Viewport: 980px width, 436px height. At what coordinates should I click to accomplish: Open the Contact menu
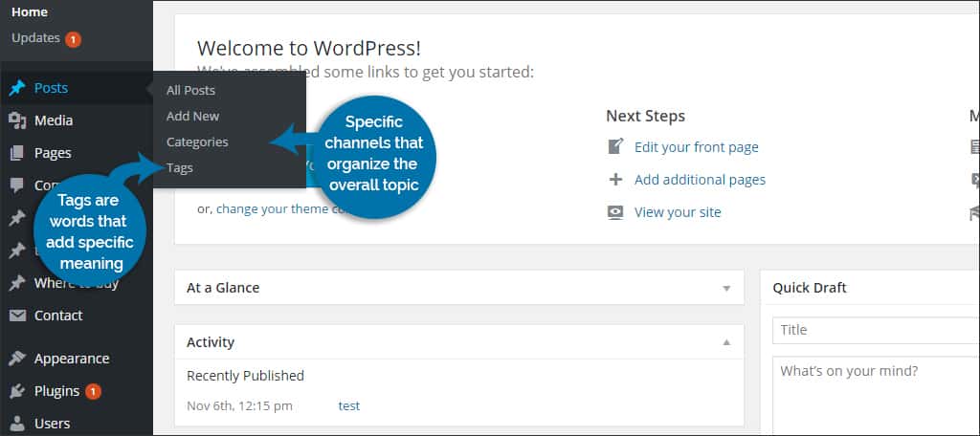tap(58, 316)
